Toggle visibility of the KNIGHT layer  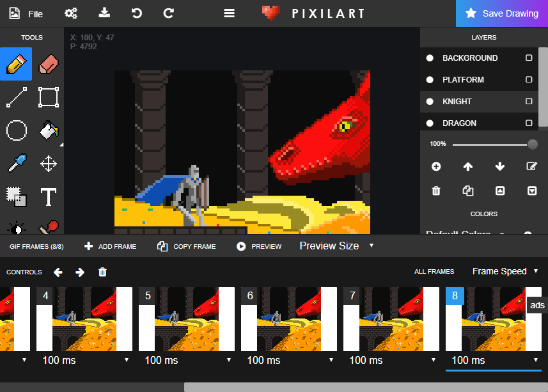click(428, 101)
